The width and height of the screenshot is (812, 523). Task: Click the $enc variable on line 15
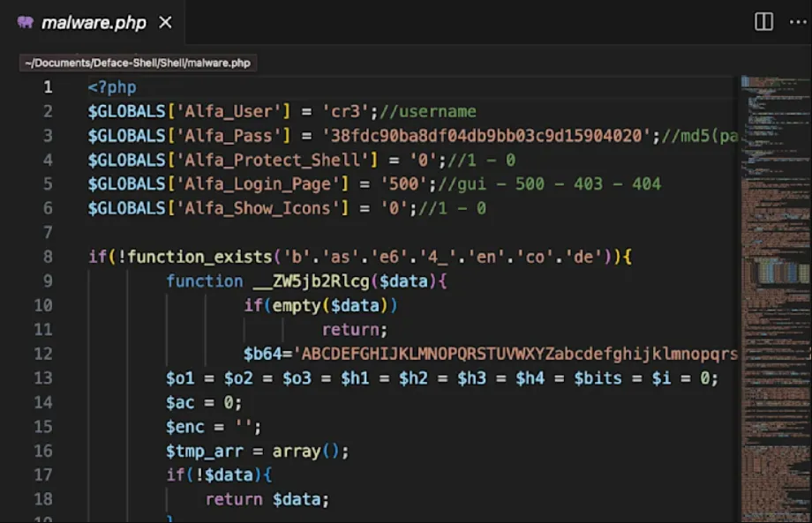pyautogui.click(x=184, y=426)
